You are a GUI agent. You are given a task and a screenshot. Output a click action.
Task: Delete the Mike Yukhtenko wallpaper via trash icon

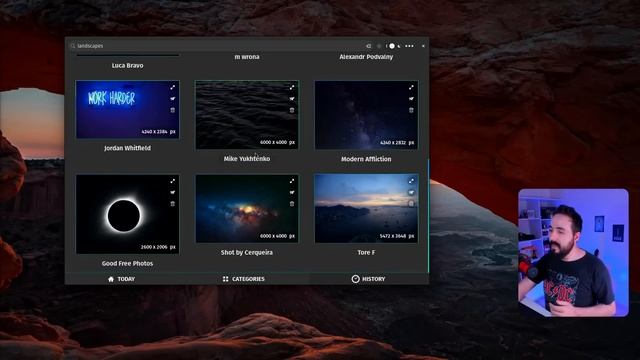point(292,110)
